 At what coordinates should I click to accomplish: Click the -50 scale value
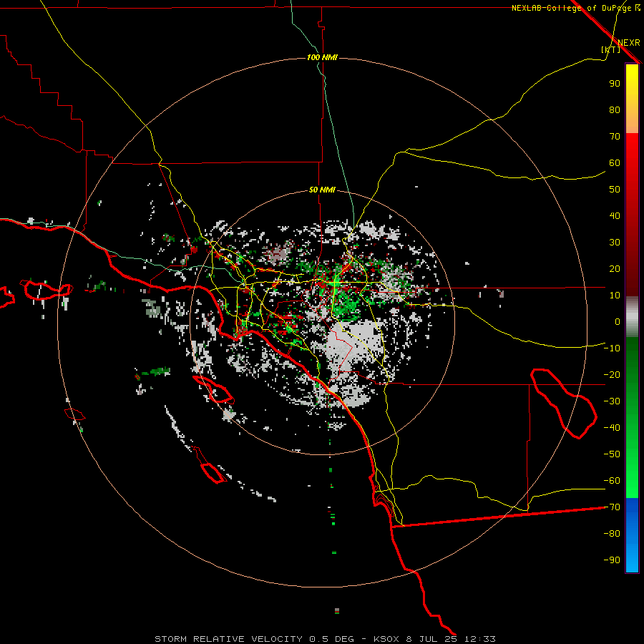tap(612, 454)
